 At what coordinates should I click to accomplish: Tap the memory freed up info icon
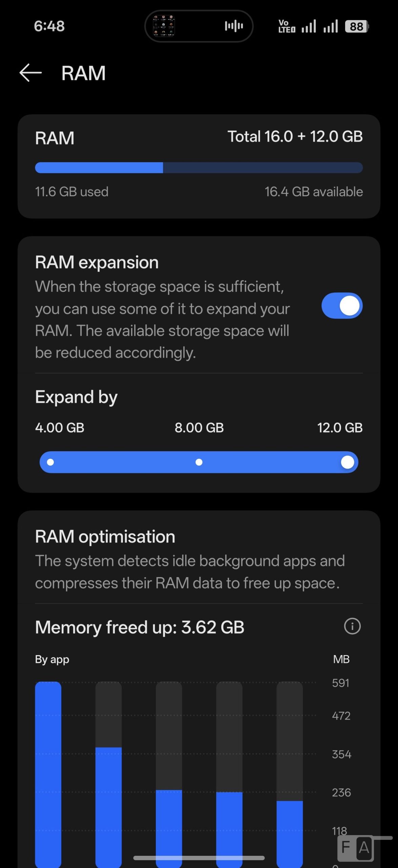352,626
